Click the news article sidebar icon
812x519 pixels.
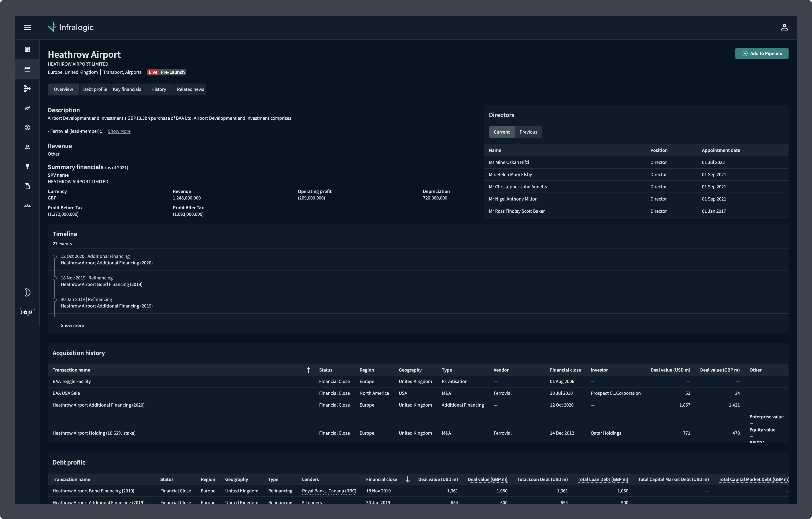[x=27, y=49]
